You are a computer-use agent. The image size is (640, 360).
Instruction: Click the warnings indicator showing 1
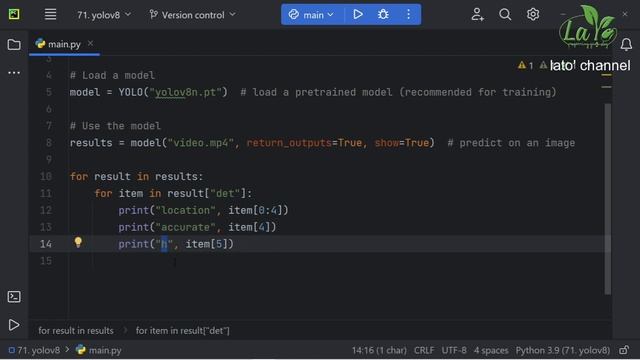click(525, 65)
